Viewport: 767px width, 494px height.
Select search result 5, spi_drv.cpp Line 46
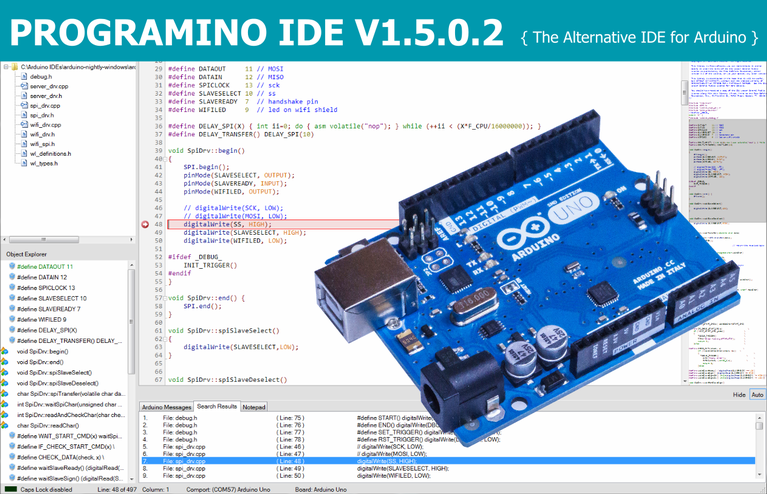(x=448, y=447)
